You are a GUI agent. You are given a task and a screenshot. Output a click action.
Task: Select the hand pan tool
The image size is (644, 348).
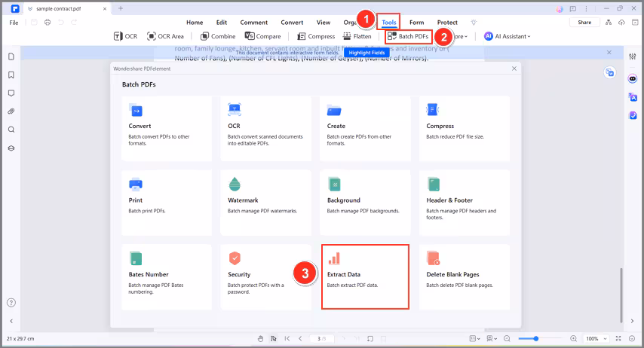[x=260, y=338]
